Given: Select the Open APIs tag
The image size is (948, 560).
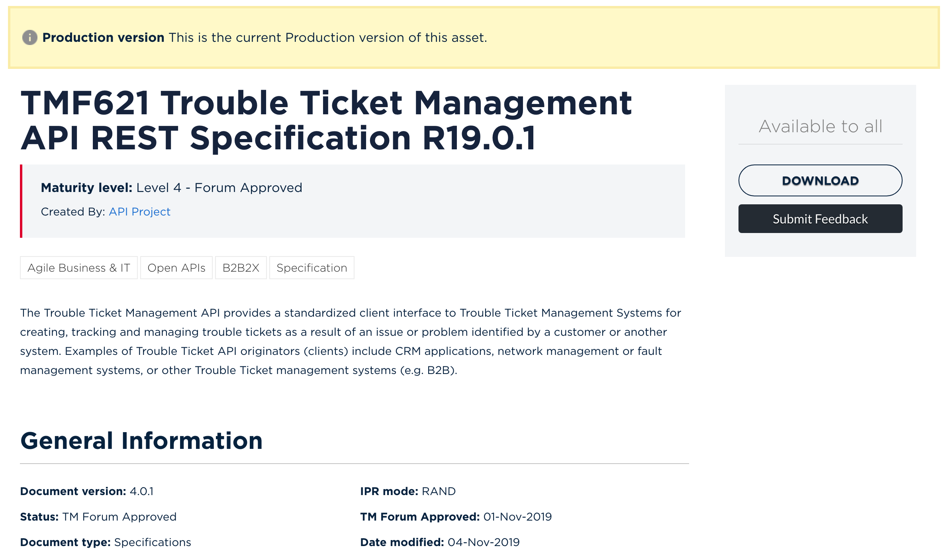Looking at the screenshot, I should [x=176, y=268].
